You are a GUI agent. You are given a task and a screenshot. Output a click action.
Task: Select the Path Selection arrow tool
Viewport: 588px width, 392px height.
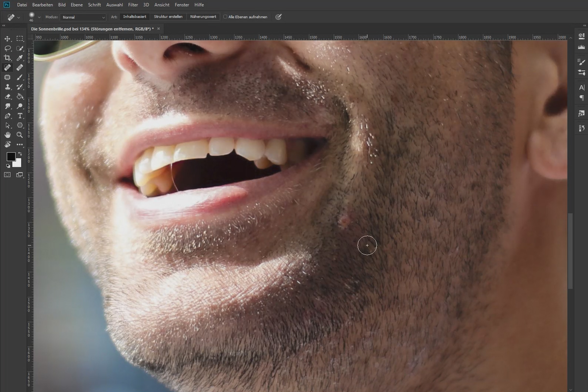tap(7, 125)
